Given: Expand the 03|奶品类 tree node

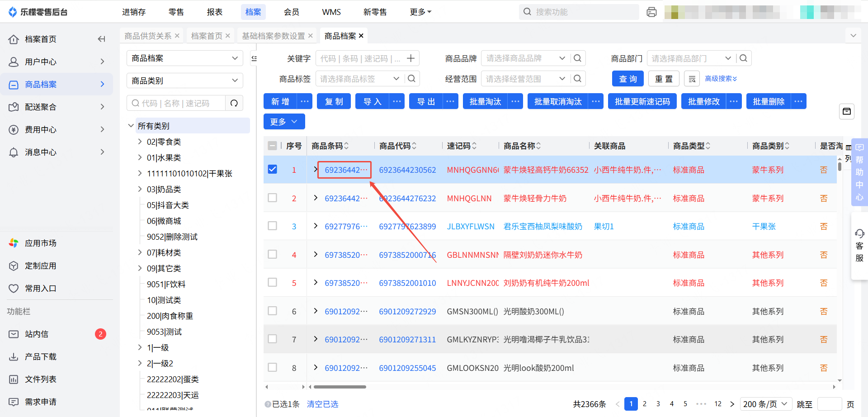Looking at the screenshot, I should click(140, 189).
